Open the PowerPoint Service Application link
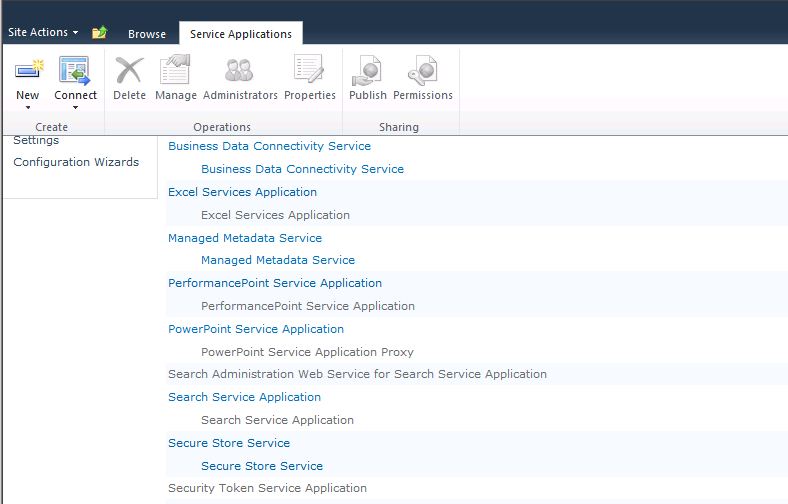 [256, 329]
